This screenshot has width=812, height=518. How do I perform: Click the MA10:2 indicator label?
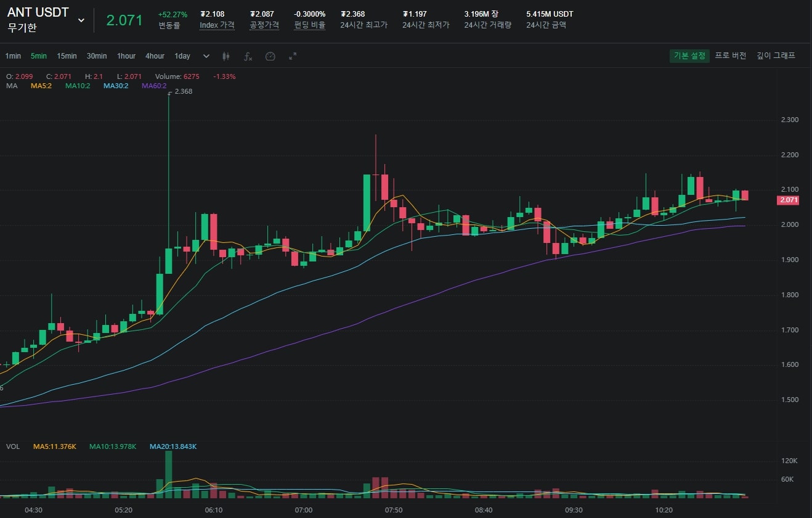tap(78, 86)
